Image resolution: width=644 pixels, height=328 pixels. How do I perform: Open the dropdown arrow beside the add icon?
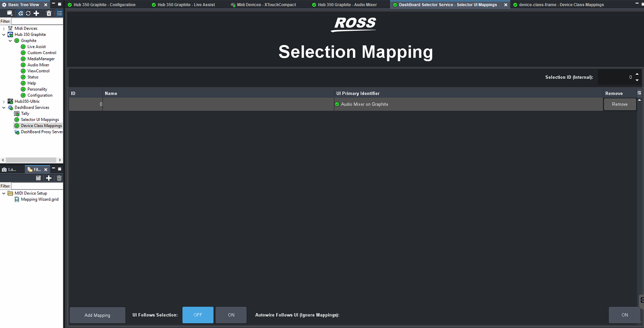[42, 13]
